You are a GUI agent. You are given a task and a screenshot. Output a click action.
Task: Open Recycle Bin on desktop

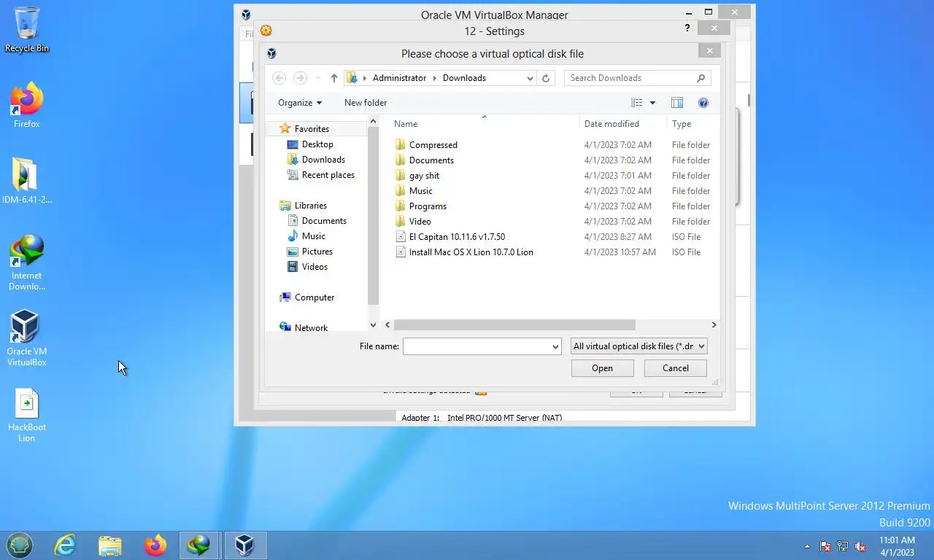click(x=27, y=30)
